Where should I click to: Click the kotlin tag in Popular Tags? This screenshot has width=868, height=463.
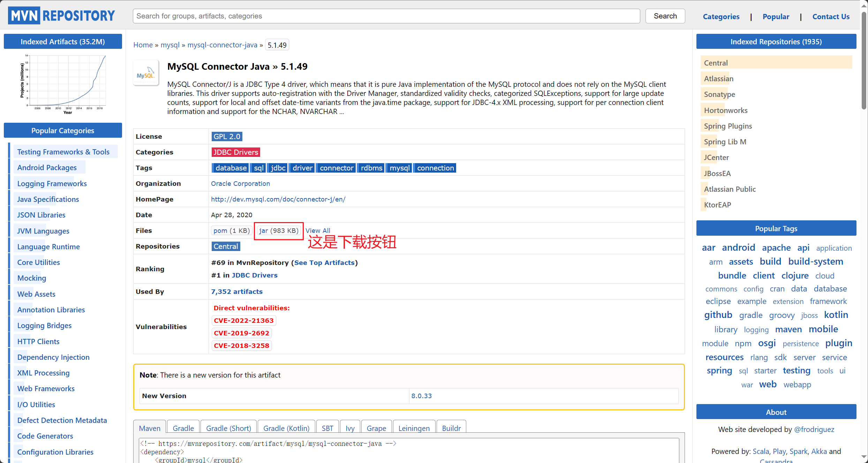pos(836,314)
